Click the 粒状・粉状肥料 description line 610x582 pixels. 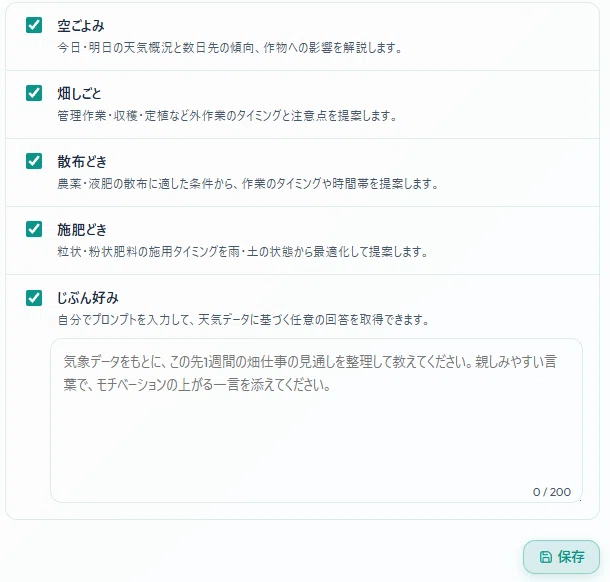(243, 252)
